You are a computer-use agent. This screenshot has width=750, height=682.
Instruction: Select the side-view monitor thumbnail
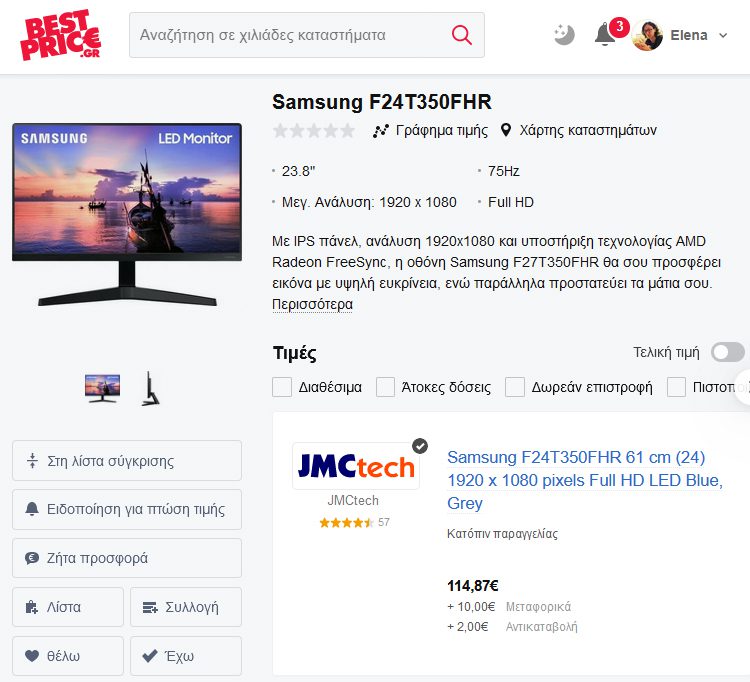150,388
